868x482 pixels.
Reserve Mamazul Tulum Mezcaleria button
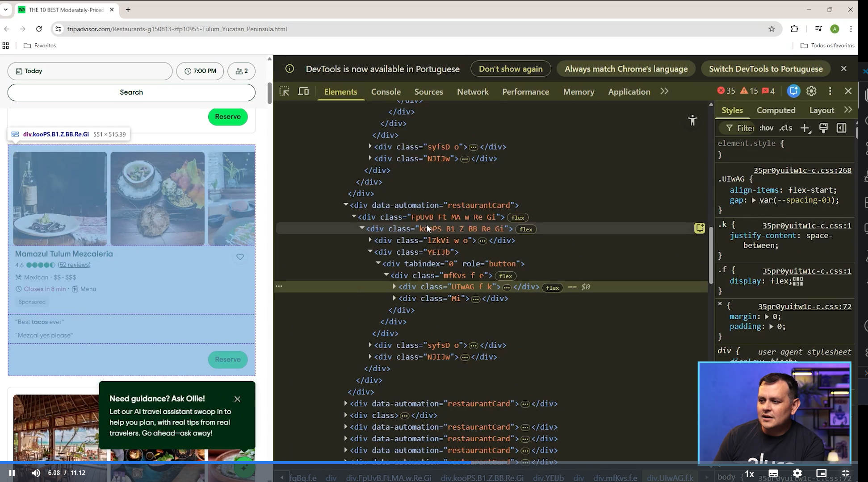228,360
